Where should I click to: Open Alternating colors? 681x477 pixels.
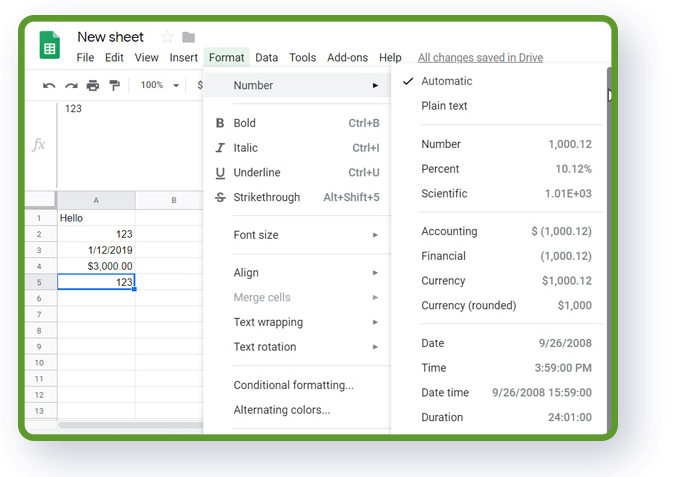[x=298, y=410]
